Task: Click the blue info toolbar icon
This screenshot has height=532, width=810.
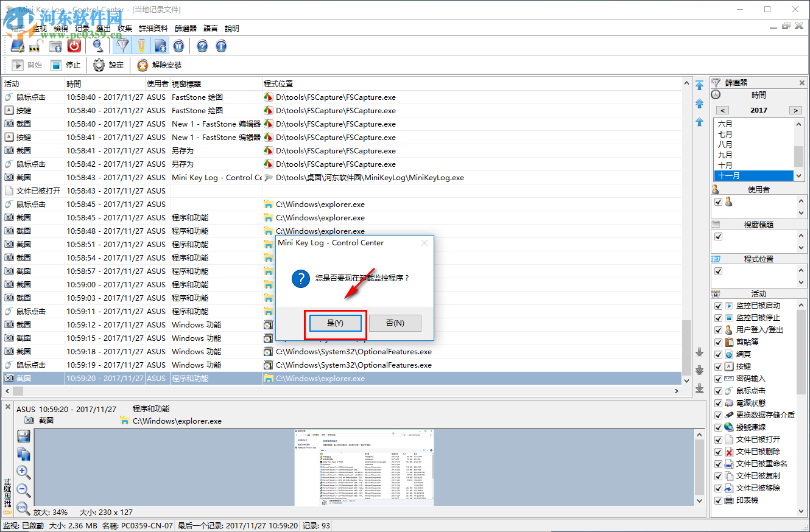Action: [x=221, y=46]
